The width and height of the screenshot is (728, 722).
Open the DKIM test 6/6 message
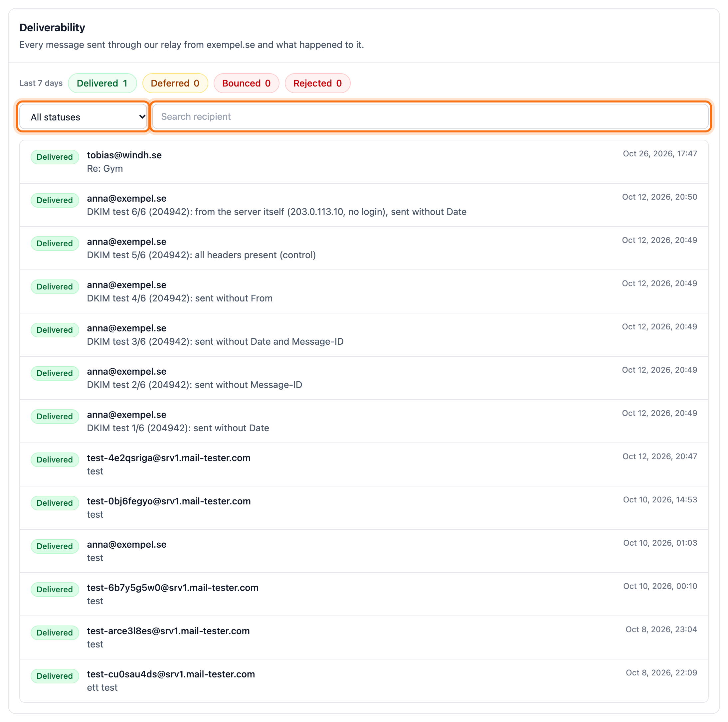[x=364, y=205]
